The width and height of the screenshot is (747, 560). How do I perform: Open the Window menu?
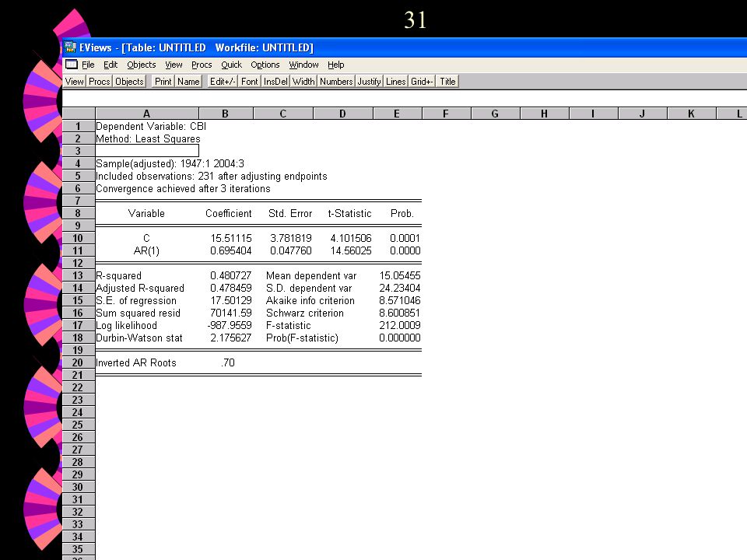(303, 65)
